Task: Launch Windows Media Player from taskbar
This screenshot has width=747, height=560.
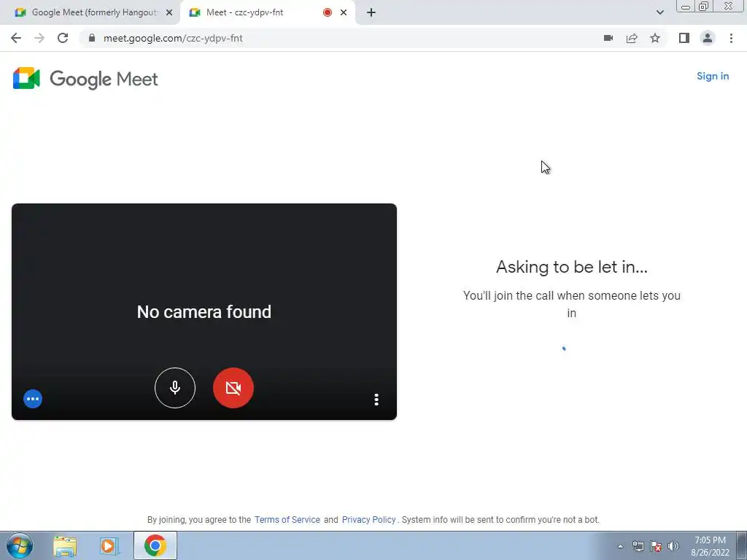Action: tap(109, 546)
